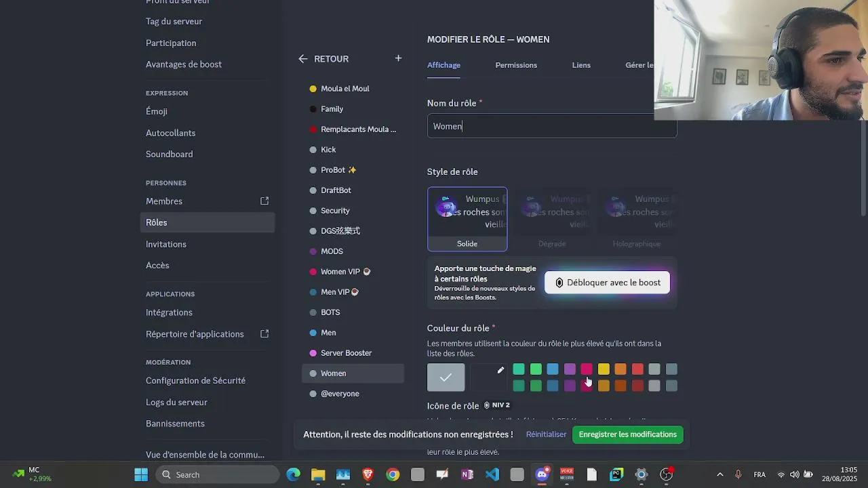This screenshot has width=868, height=488.
Task: Click Enregistrer les modifications button
Action: tap(627, 434)
